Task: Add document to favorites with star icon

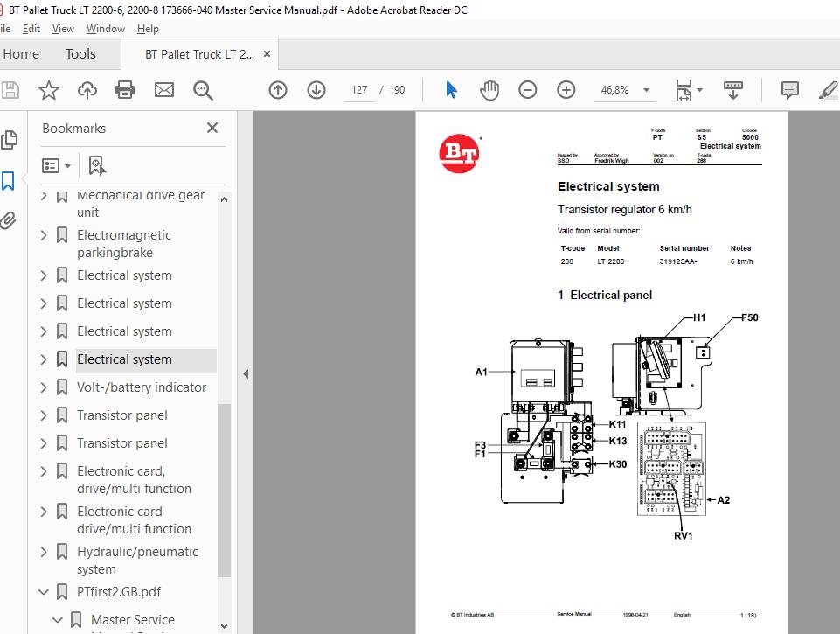Action: point(49,90)
